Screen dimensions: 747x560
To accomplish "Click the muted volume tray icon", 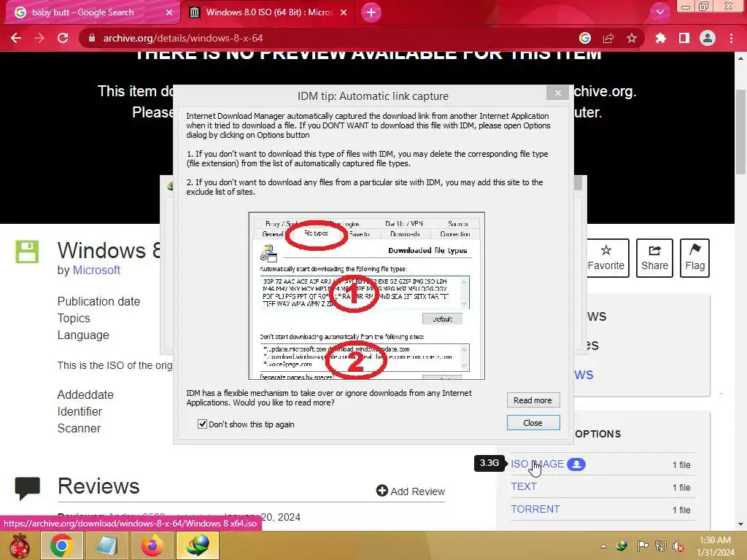I will pos(678,546).
